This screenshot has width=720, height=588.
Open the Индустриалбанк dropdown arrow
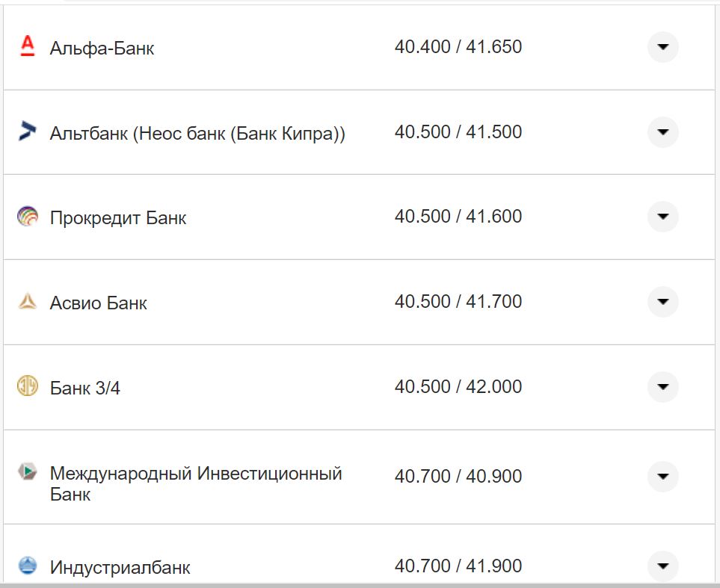coord(662,566)
